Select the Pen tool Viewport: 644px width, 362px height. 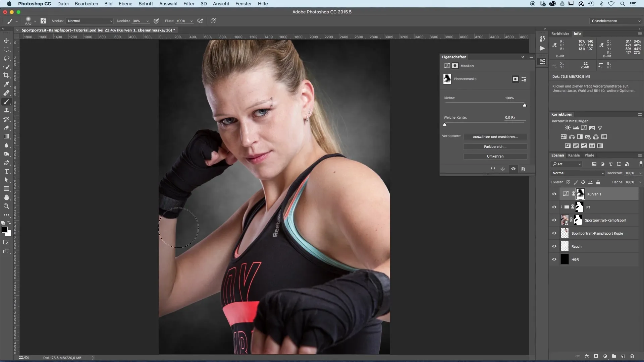[x=6, y=163]
